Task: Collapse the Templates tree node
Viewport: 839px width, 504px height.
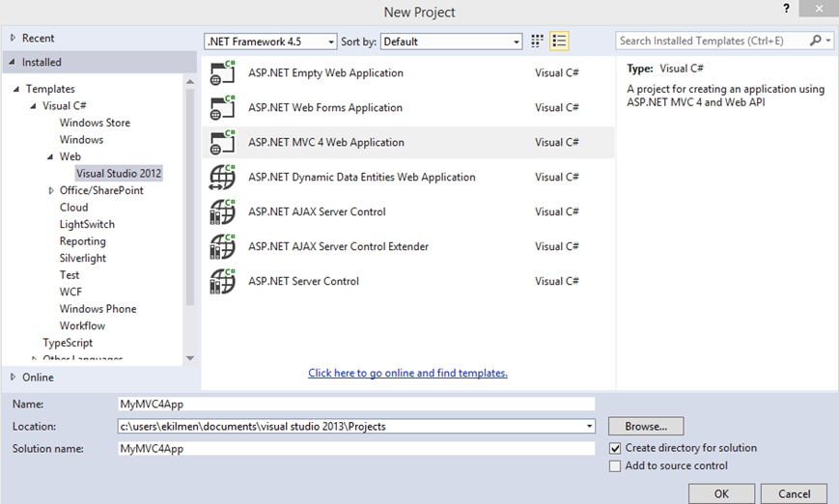Action: (16, 89)
